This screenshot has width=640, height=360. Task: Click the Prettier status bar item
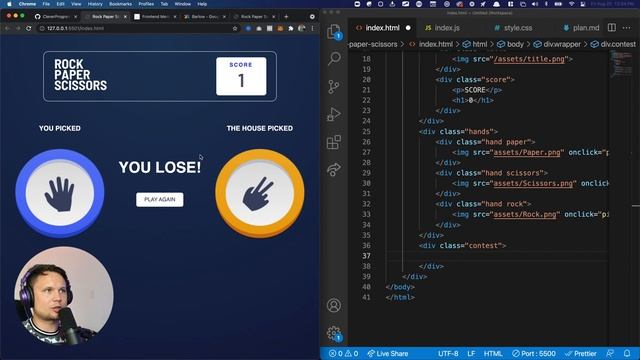click(x=581, y=353)
